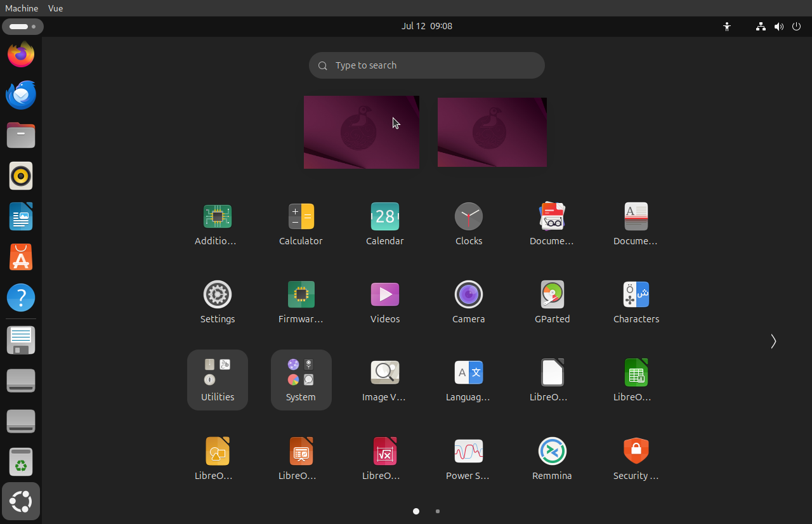812x524 pixels.
Task: Open Firefox from the dock
Action: (x=21, y=55)
